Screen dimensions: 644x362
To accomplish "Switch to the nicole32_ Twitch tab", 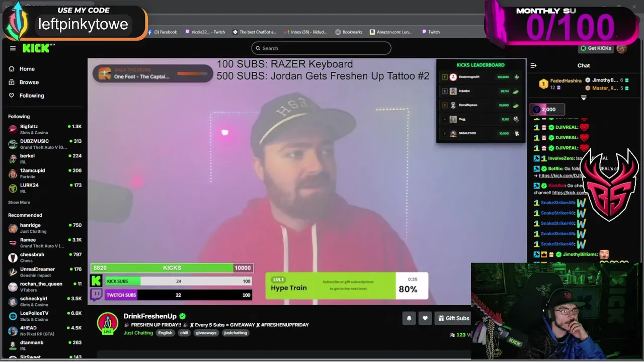I will (205, 32).
